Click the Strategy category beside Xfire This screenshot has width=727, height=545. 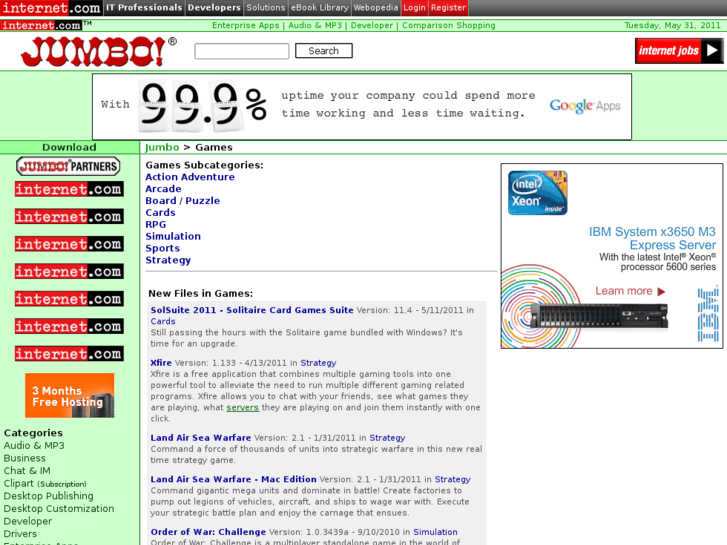(319, 363)
